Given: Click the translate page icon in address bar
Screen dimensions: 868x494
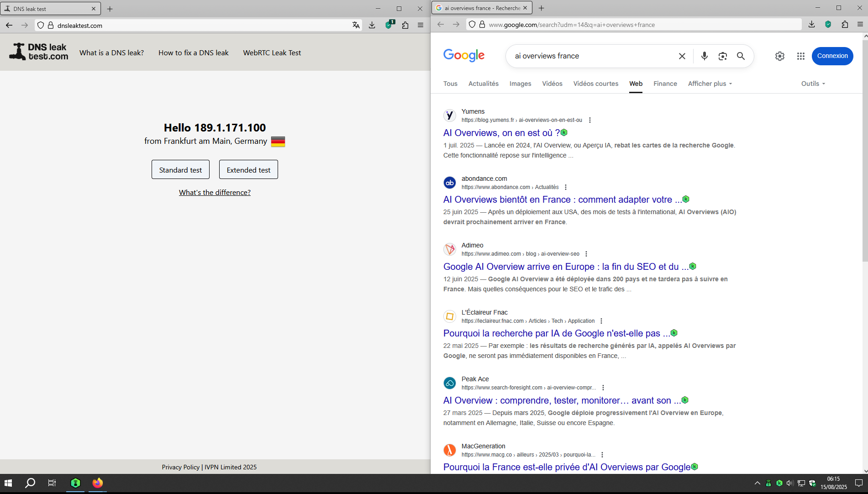Looking at the screenshot, I should tap(356, 25).
